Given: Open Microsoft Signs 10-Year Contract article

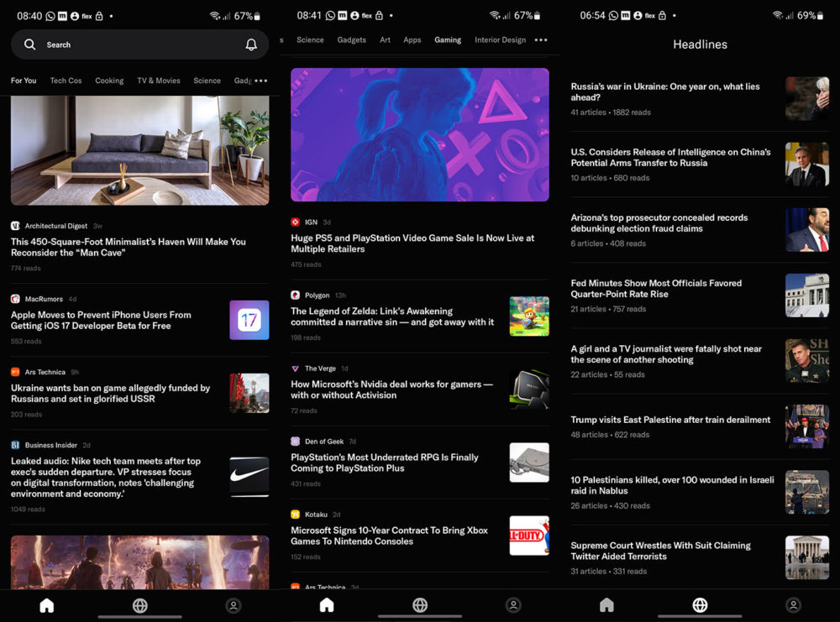Looking at the screenshot, I should pos(390,536).
